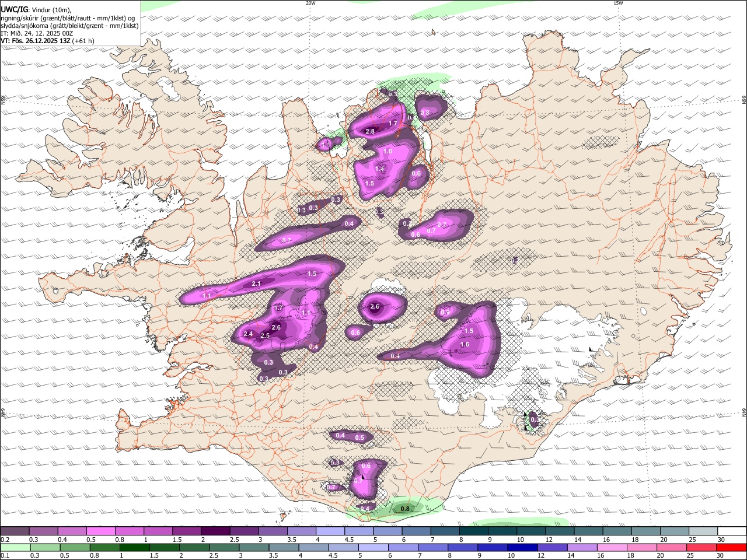Click the 15W longitude label
Screen dimensions: 747x560
618,3
